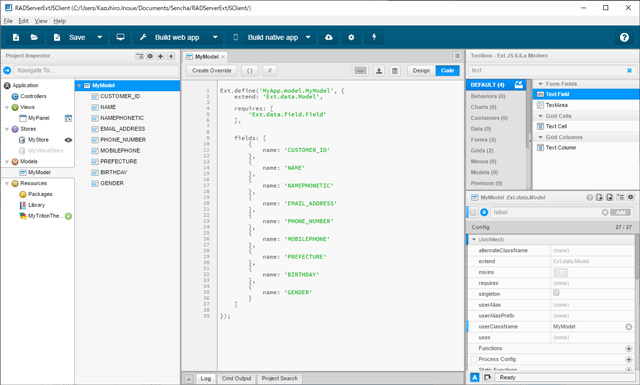Open the Help menu
Image resolution: width=640 pixels, height=385 pixels.
pyautogui.click(x=60, y=21)
